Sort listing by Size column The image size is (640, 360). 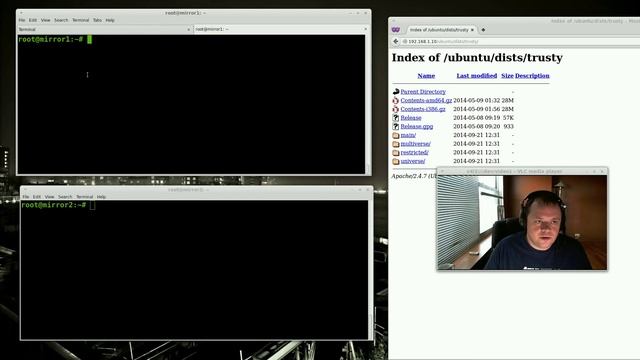507,76
